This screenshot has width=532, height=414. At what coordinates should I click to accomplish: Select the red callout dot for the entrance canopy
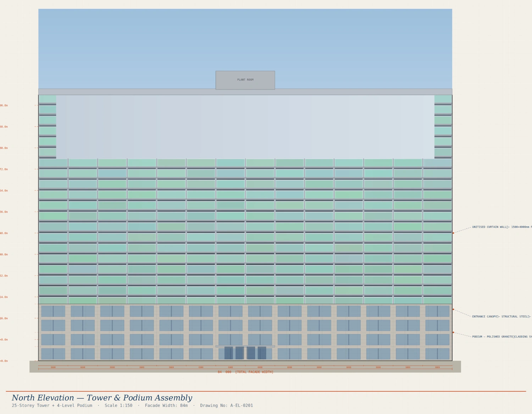(x=453, y=309)
